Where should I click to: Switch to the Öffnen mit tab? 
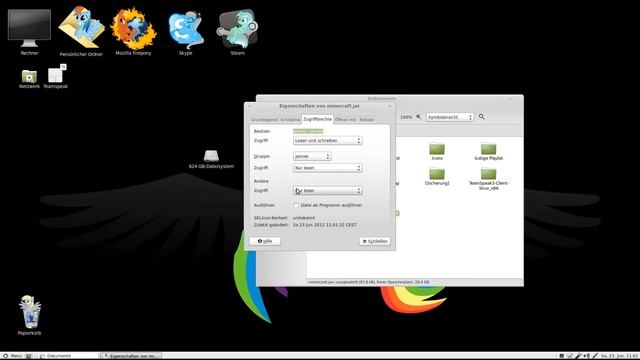tap(345, 120)
